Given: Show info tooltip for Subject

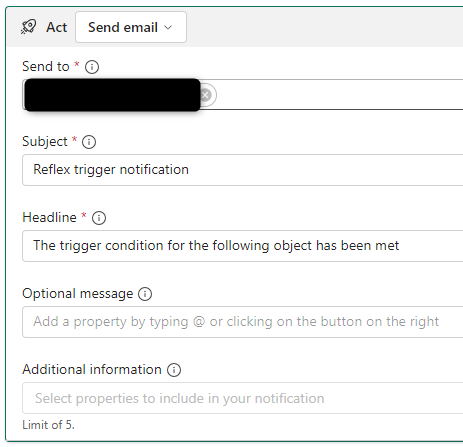Looking at the screenshot, I should 89,142.
